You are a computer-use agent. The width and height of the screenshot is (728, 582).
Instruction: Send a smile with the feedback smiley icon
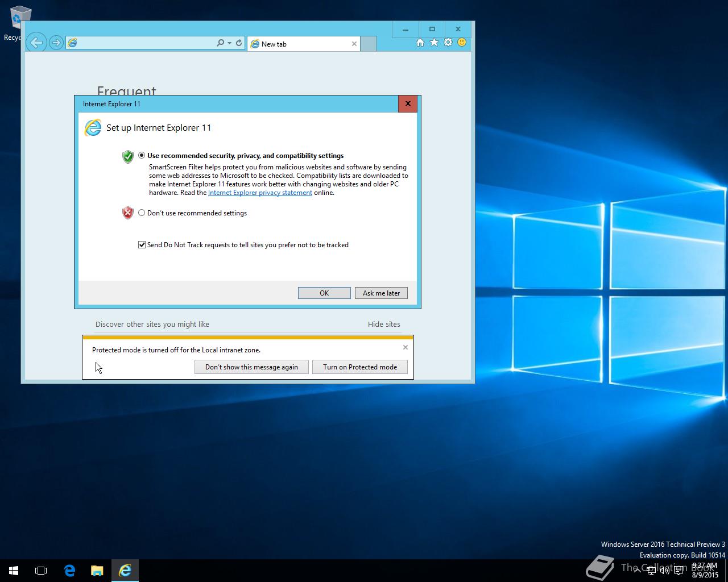462,42
